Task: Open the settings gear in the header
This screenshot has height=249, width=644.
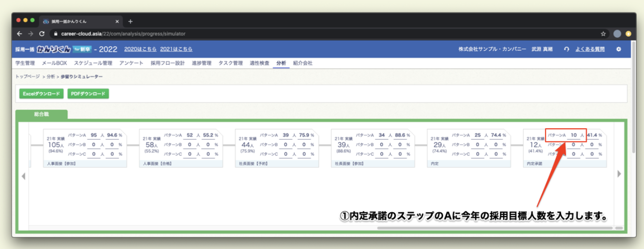Action: coord(619,49)
